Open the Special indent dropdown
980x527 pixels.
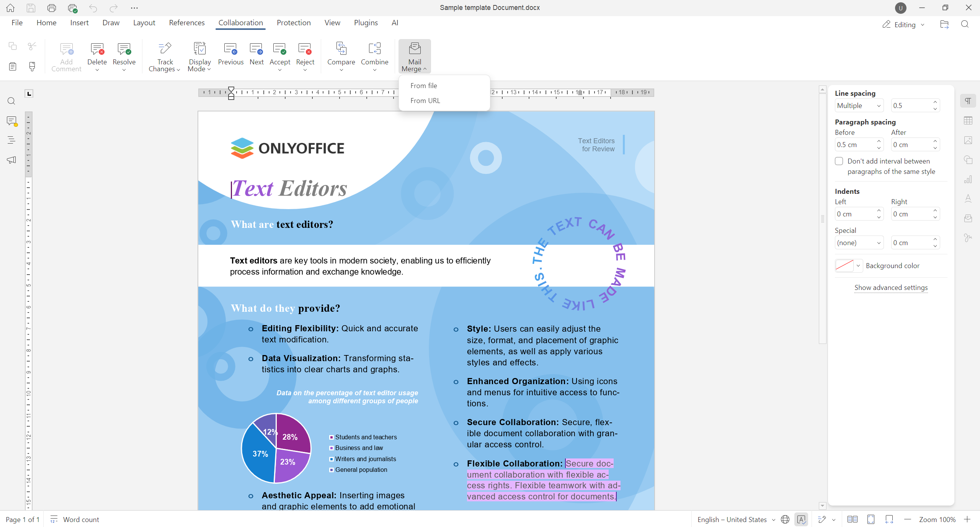coord(859,242)
